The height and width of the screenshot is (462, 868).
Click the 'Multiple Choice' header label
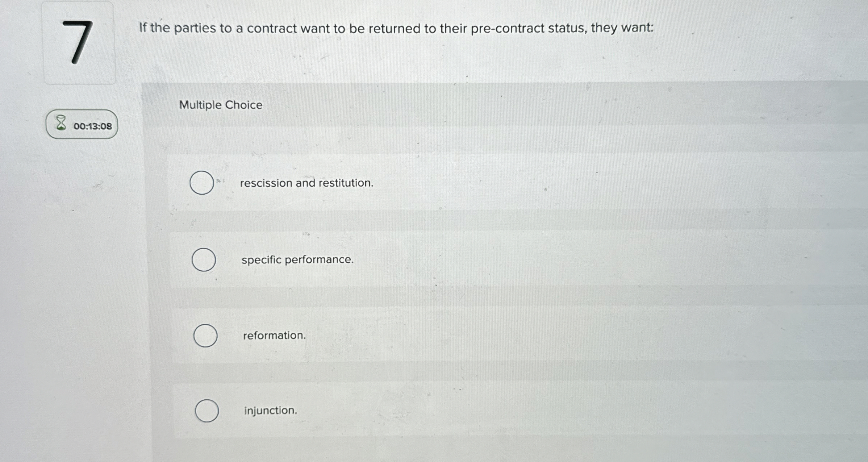tap(220, 105)
